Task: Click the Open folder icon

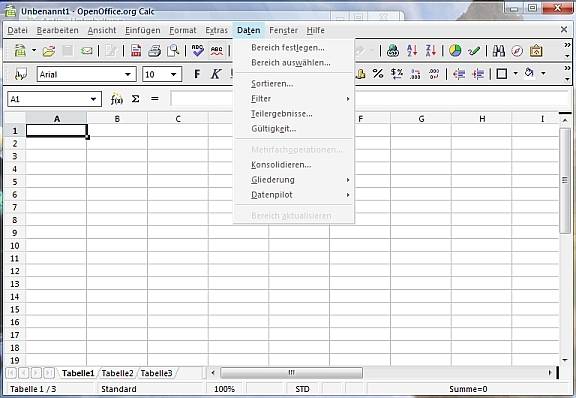Action: (x=48, y=51)
